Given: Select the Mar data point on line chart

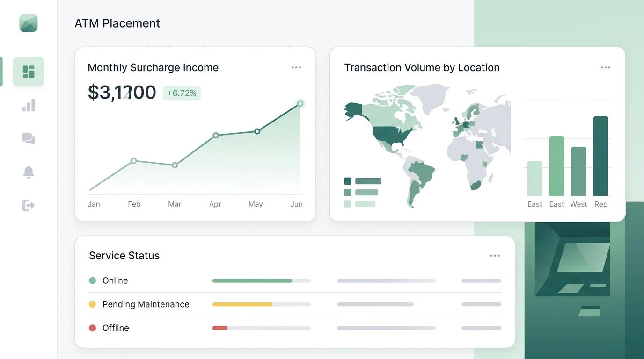Looking at the screenshot, I should (x=175, y=165).
